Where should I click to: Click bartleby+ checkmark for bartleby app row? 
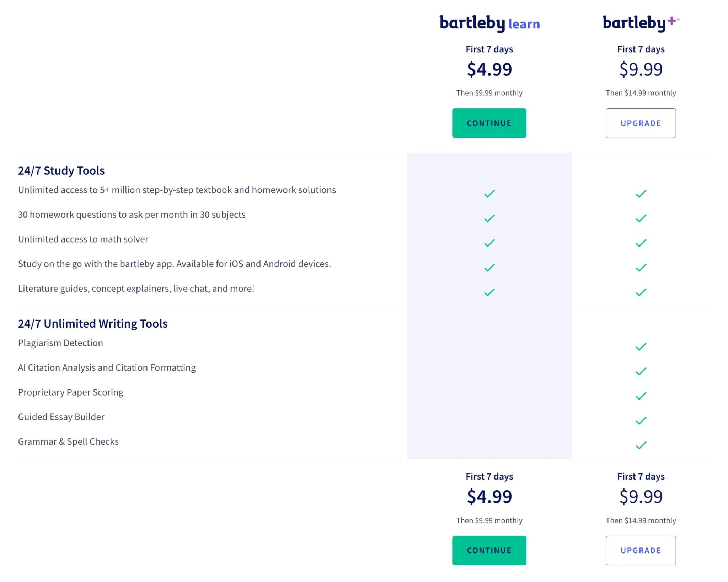[641, 268]
